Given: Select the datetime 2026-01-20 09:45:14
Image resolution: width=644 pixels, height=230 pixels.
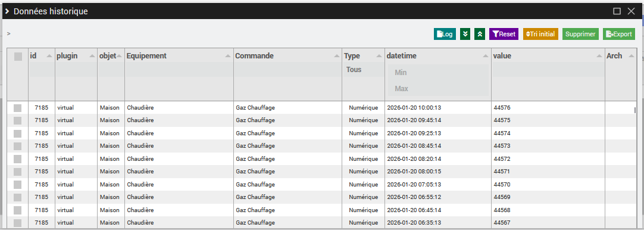Looking at the screenshot, I should click(414, 120).
